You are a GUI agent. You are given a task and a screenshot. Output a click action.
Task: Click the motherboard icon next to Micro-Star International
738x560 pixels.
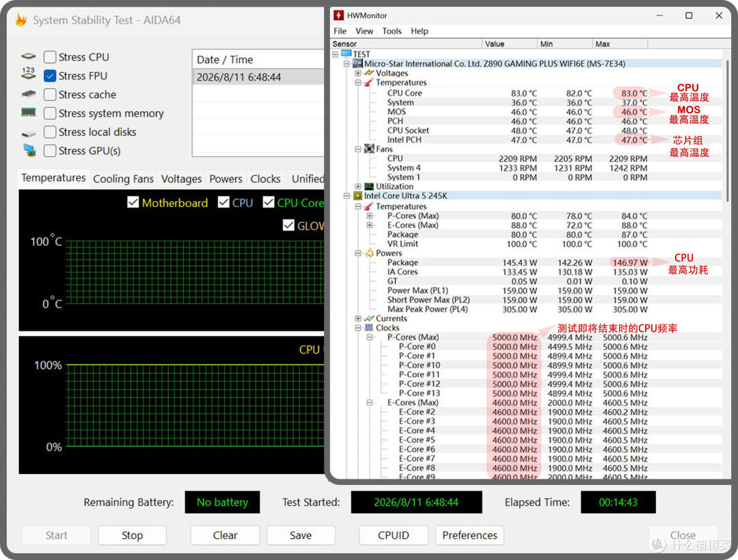pos(357,64)
